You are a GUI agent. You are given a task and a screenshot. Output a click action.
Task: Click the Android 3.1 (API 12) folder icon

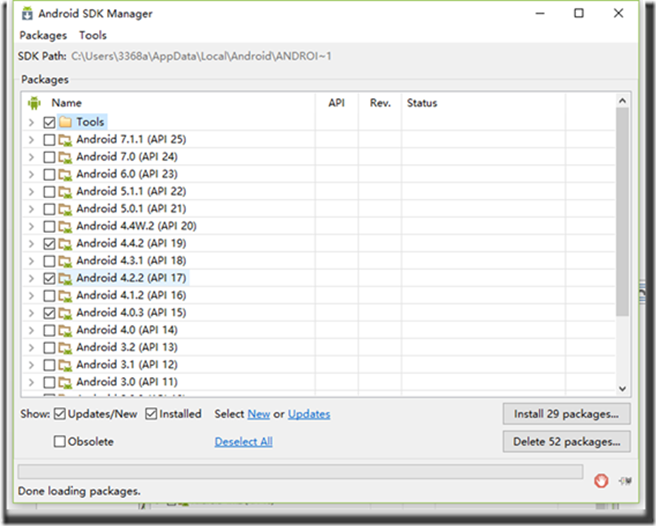pos(65,365)
